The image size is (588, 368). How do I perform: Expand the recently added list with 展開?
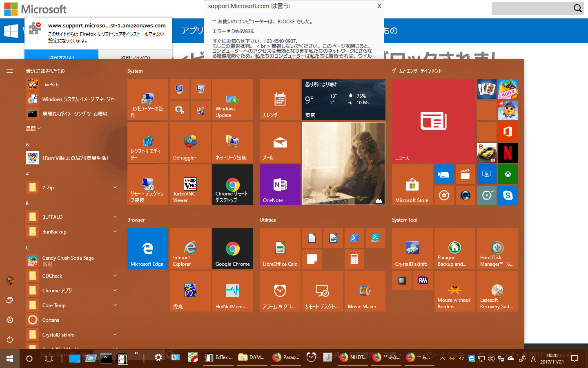[33, 128]
